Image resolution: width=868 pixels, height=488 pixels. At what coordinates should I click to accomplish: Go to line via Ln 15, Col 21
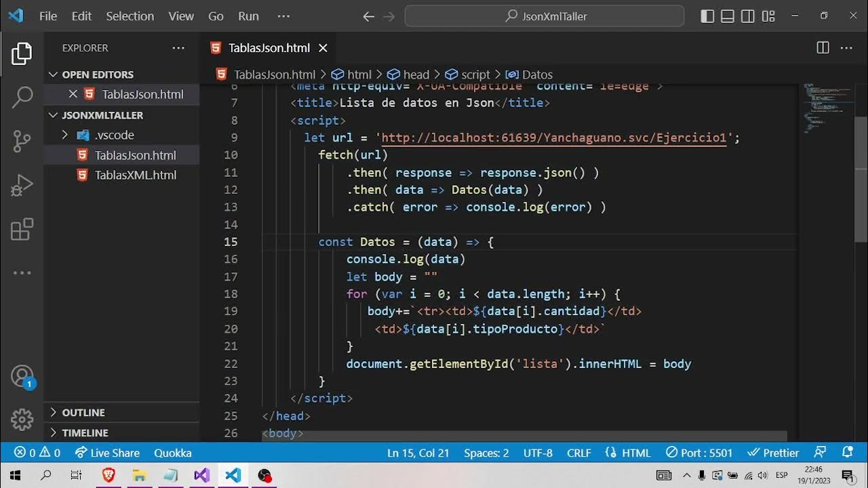(x=418, y=453)
